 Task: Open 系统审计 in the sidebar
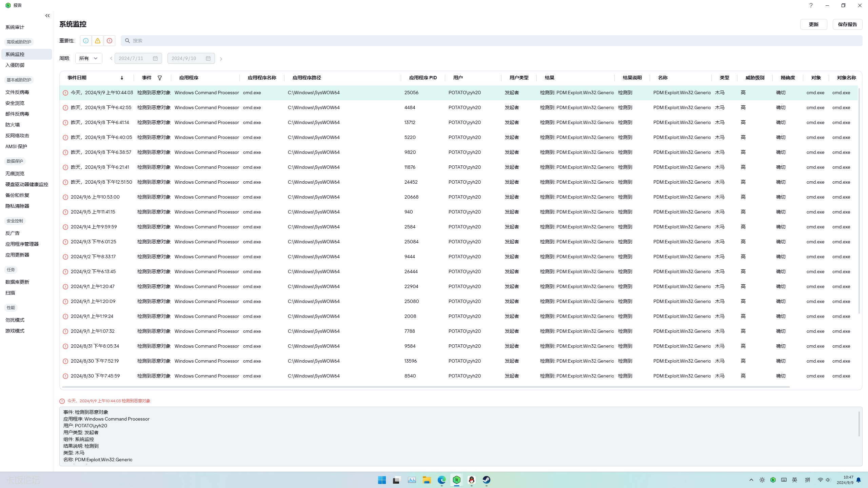(x=15, y=27)
